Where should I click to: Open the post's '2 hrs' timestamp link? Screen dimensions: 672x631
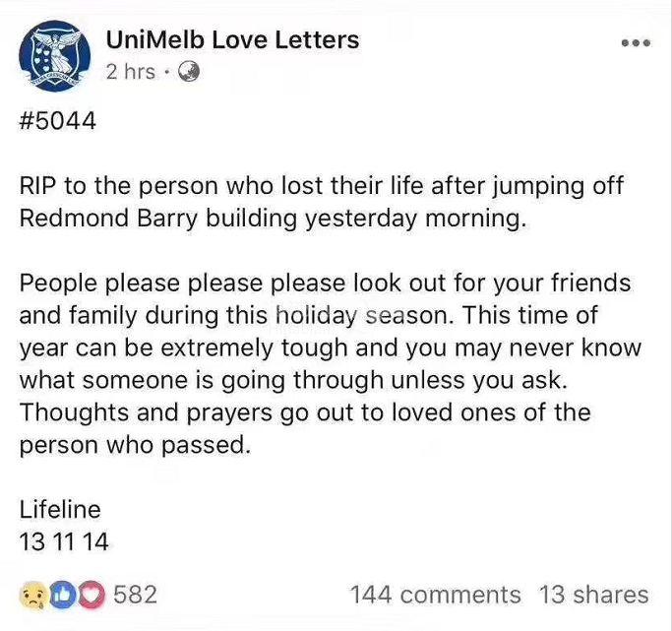(x=130, y=71)
